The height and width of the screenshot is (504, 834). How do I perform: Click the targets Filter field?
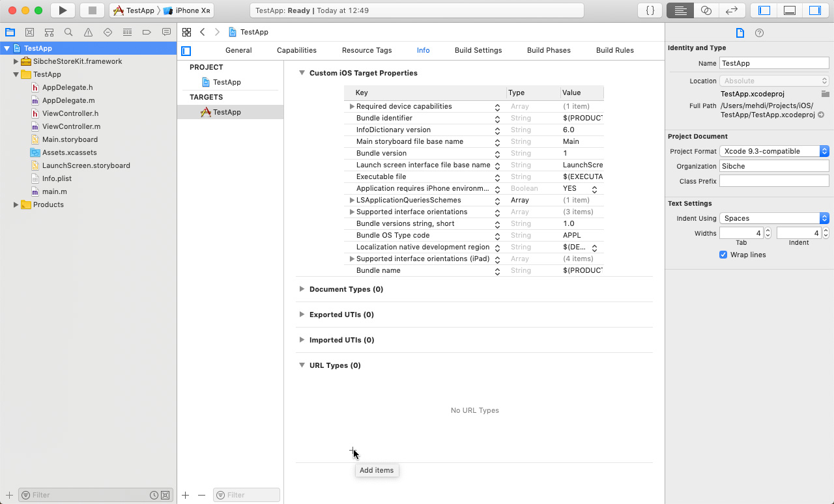tap(246, 495)
